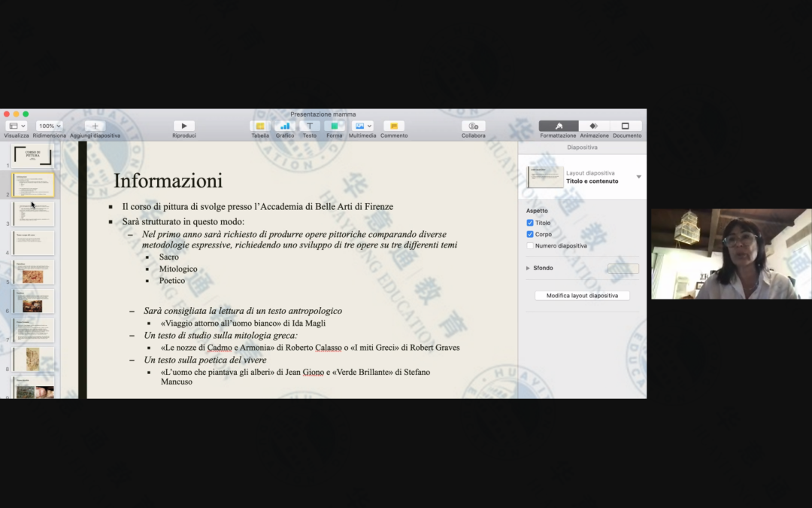
Task: Click the 'Viaggio attorno all'uomo bianco' line
Action: click(x=243, y=323)
